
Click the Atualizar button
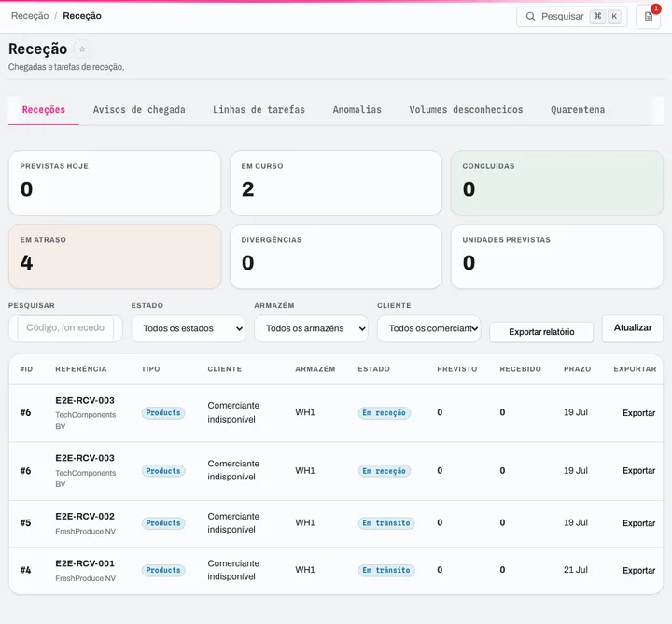click(633, 328)
